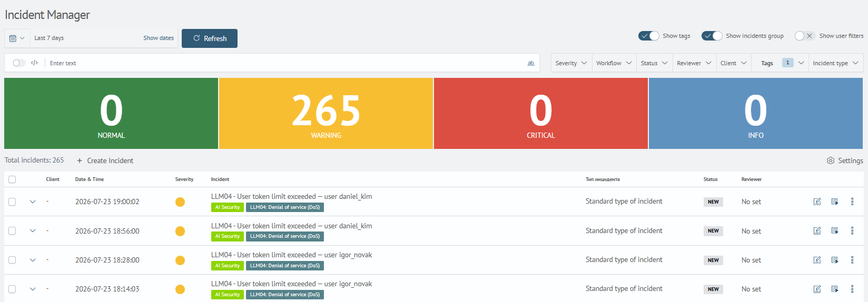The image size is (868, 302).
Task: Select the green NORMAL severity tile
Action: pos(111,113)
